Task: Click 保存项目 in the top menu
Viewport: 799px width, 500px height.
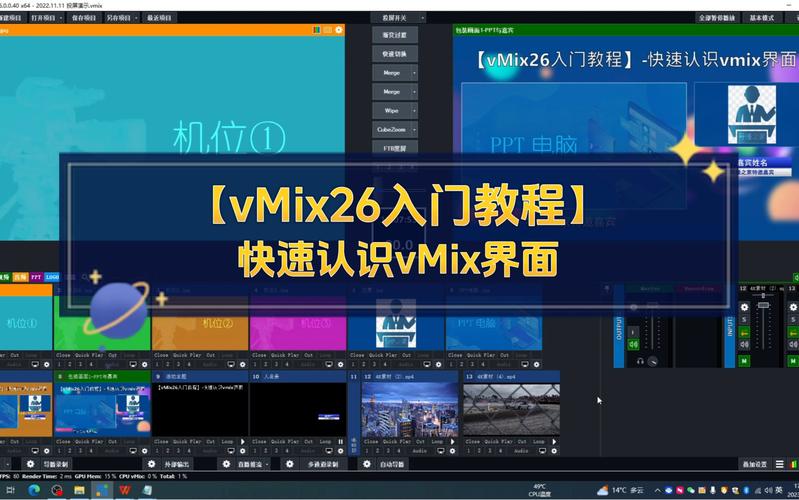Action: click(x=84, y=18)
